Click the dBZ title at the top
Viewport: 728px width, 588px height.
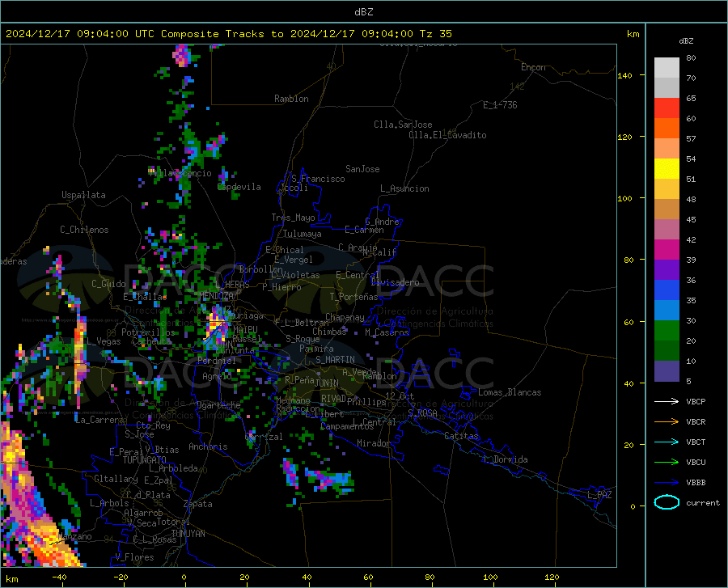point(363,12)
